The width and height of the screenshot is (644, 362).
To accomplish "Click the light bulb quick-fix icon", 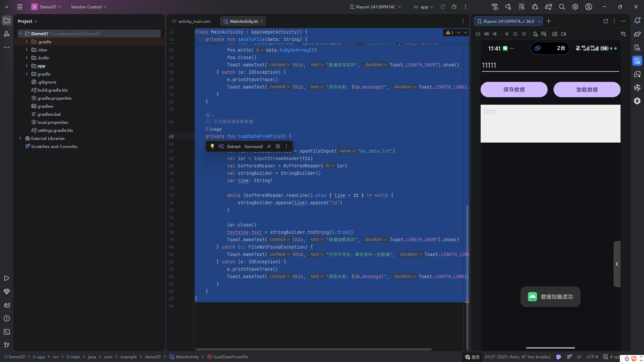I will point(212,146).
